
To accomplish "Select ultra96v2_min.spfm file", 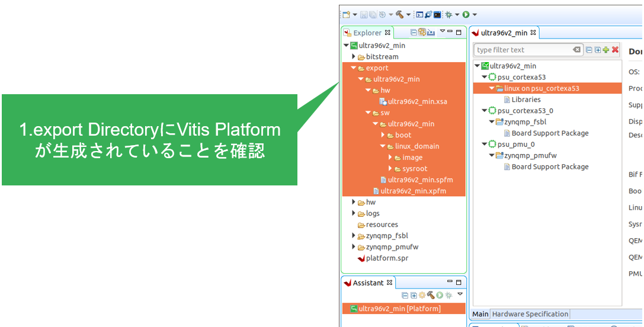I will [416, 180].
